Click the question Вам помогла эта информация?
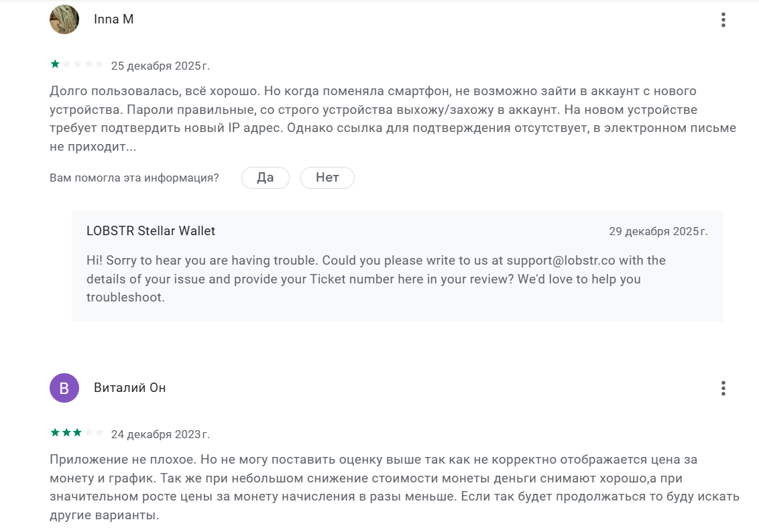The width and height of the screenshot is (759, 532). [x=134, y=178]
